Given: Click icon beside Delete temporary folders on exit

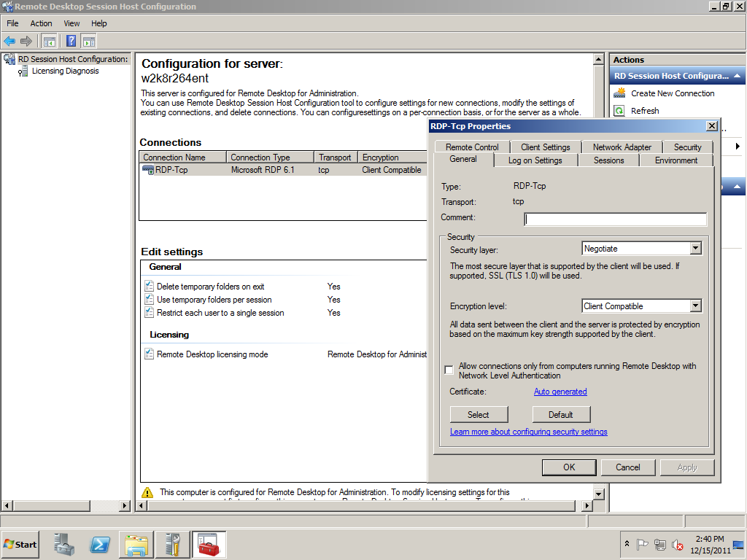Looking at the screenshot, I should pos(149,286).
